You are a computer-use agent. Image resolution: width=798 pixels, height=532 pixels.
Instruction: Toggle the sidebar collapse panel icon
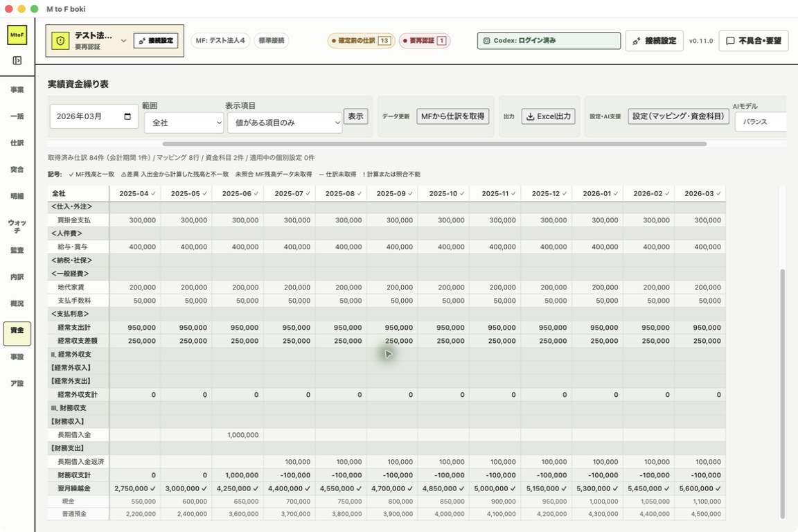point(17,60)
